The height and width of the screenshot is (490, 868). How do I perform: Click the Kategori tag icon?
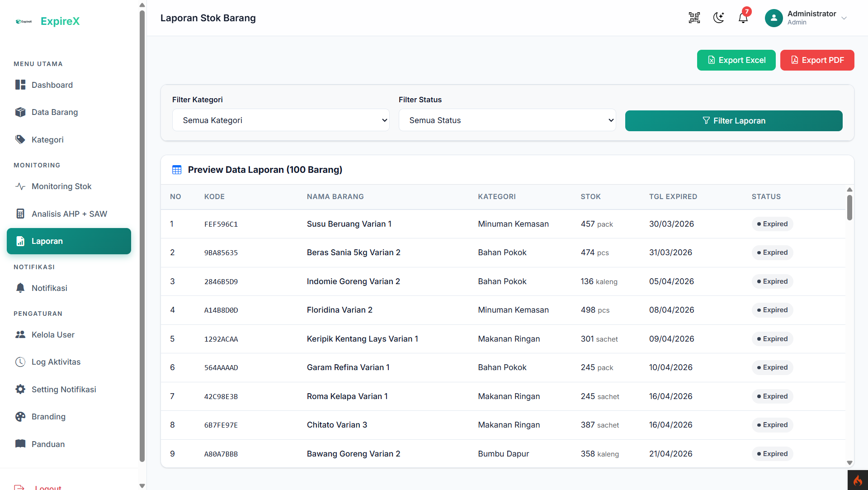pyautogui.click(x=20, y=140)
